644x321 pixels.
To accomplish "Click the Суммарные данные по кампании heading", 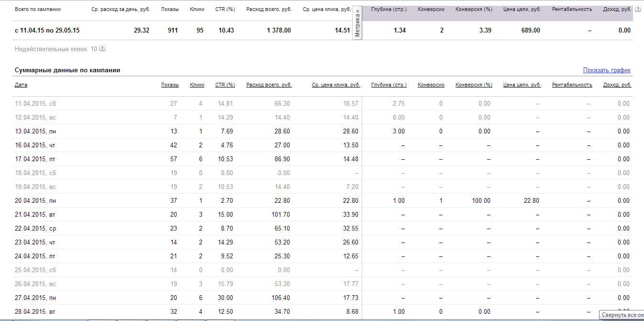I will tap(67, 70).
